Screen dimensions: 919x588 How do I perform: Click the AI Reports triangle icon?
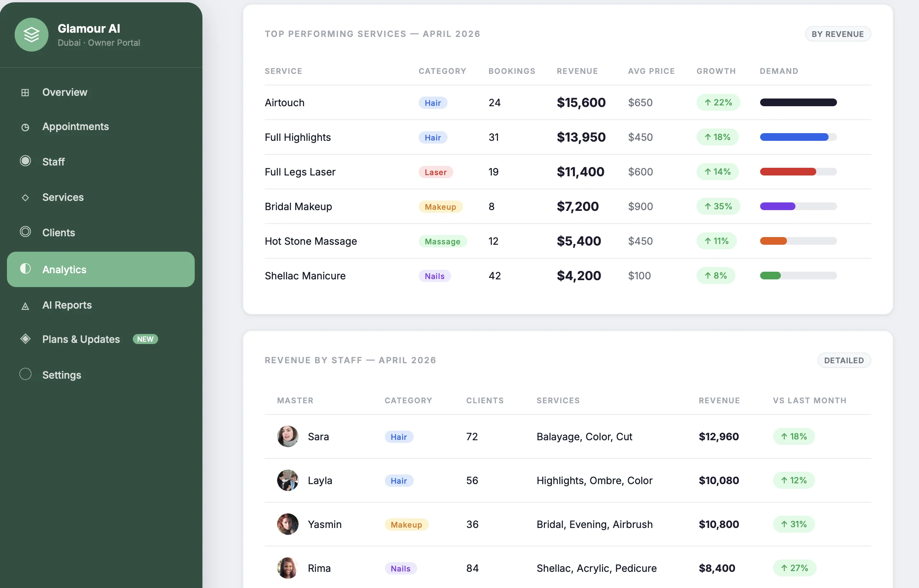click(25, 306)
